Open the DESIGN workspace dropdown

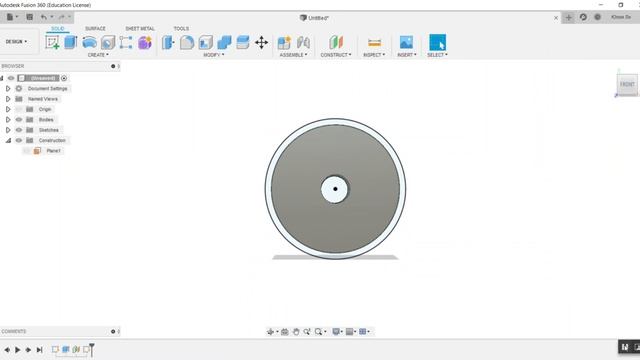(x=16, y=42)
